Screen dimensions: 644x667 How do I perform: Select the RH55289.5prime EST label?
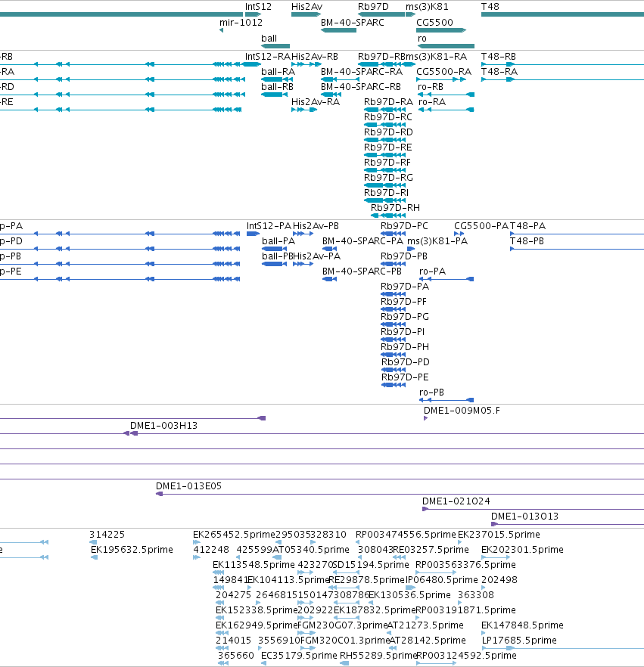[x=378, y=656]
